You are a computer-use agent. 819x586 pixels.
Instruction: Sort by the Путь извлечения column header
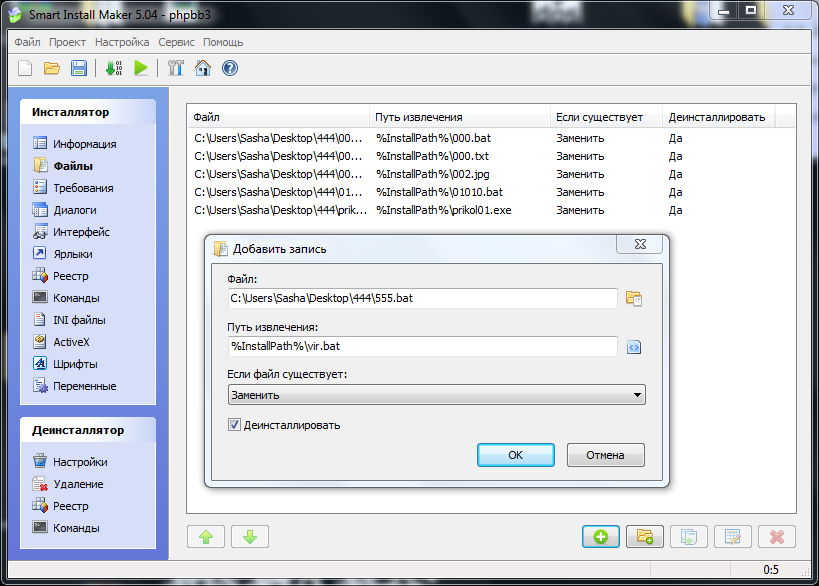point(460,117)
